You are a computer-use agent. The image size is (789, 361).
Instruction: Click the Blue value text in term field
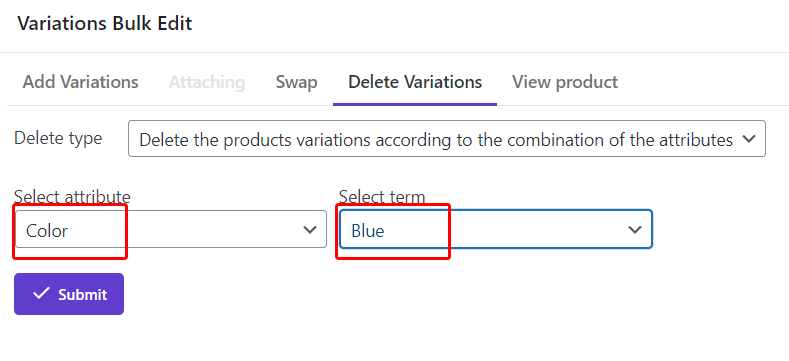368,231
